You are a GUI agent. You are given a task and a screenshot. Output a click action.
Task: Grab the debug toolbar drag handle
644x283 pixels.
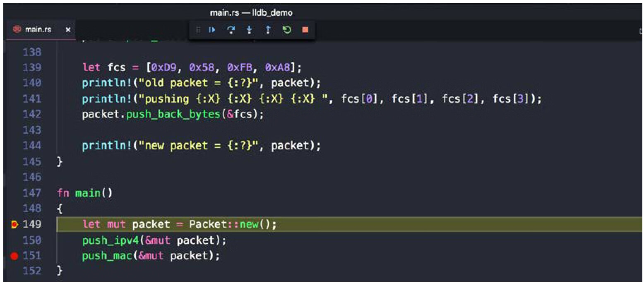198,30
